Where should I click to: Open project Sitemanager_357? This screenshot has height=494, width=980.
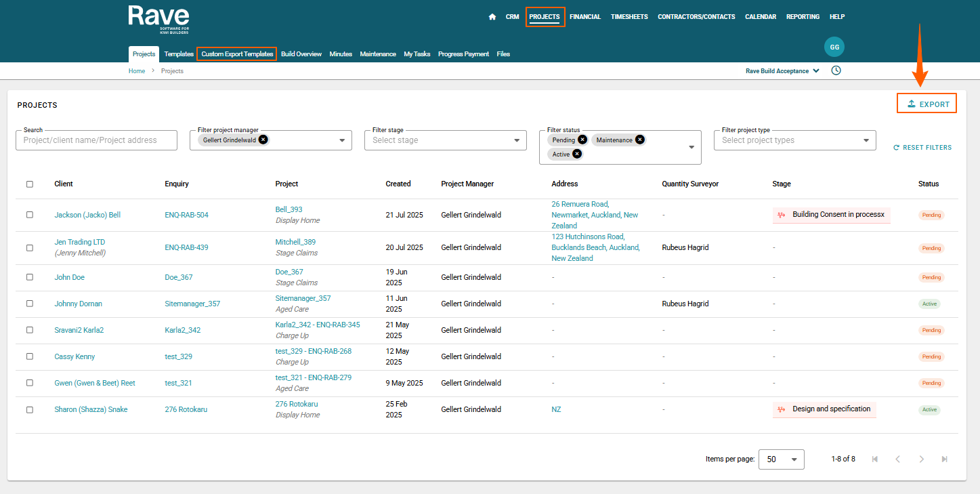303,298
